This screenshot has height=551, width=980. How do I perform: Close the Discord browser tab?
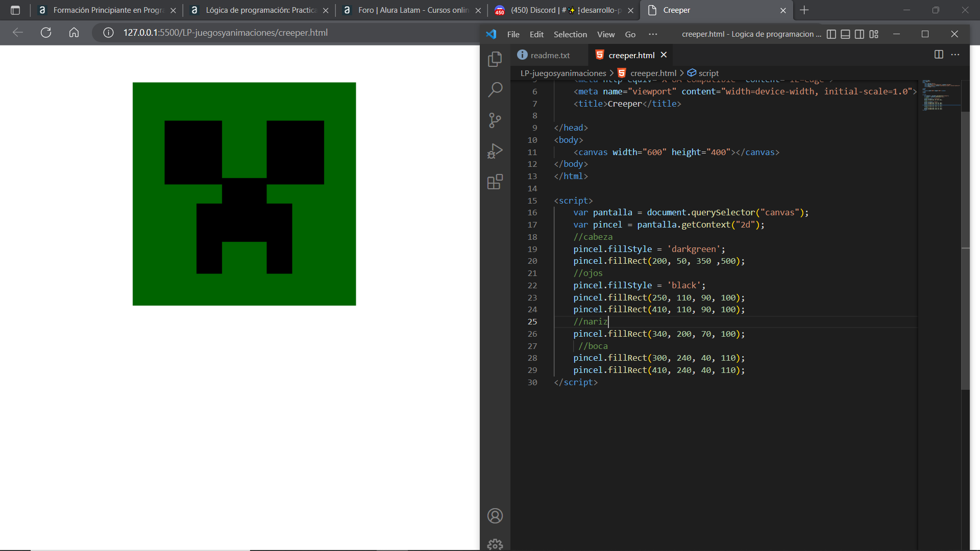[x=630, y=10]
